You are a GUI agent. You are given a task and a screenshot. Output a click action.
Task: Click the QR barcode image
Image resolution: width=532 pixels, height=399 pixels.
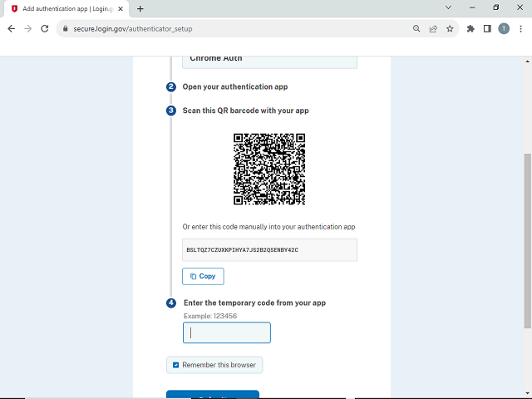point(269,169)
